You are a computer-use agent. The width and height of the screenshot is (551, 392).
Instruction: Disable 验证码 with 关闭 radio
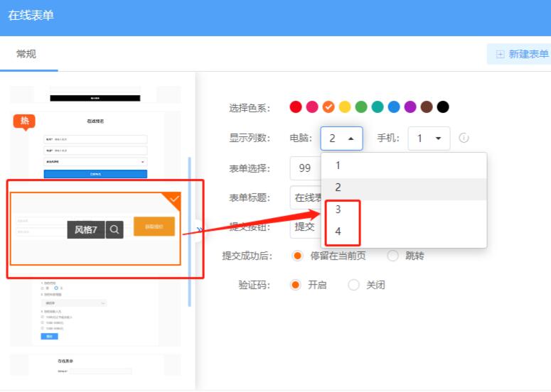(x=353, y=285)
